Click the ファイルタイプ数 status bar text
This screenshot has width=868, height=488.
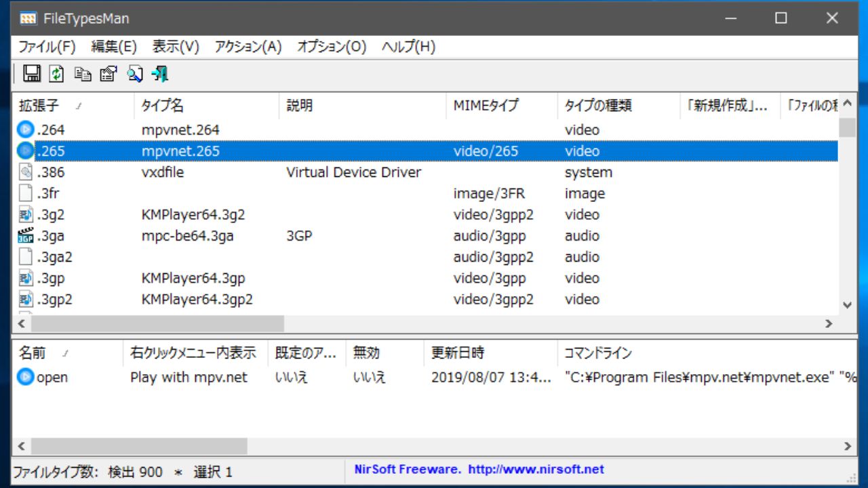[56, 472]
